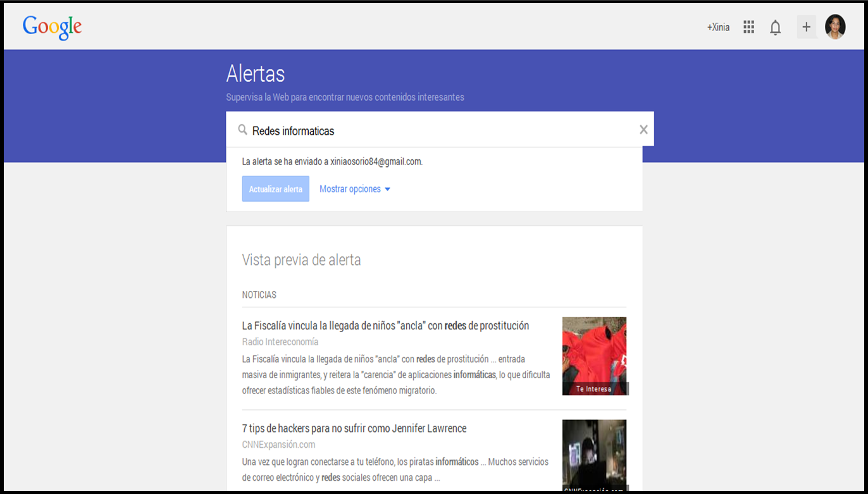Open the notifications bell
868x494 pixels.
(x=775, y=27)
